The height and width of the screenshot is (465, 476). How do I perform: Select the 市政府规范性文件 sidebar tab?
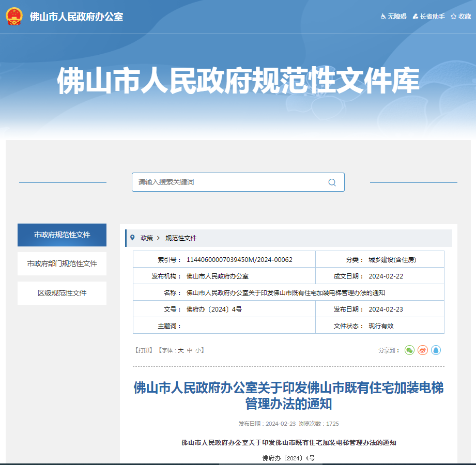(62, 235)
